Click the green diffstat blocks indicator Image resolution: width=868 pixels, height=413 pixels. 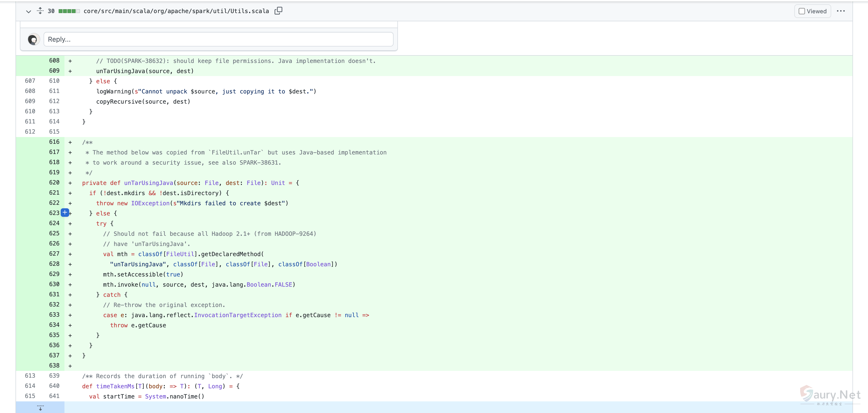[x=69, y=11]
